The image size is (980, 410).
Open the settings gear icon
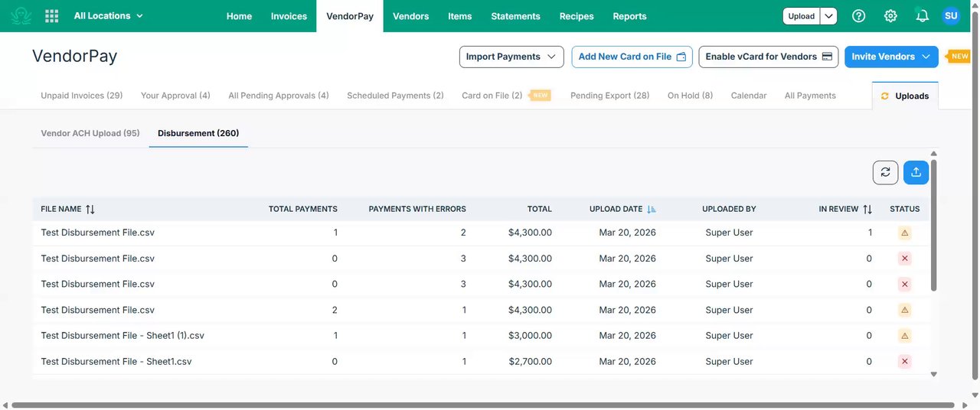[890, 16]
